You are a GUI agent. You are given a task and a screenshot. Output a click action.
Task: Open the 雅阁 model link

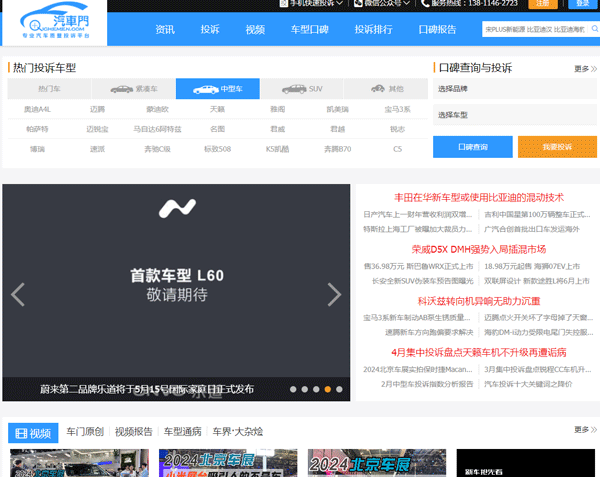[277, 109]
